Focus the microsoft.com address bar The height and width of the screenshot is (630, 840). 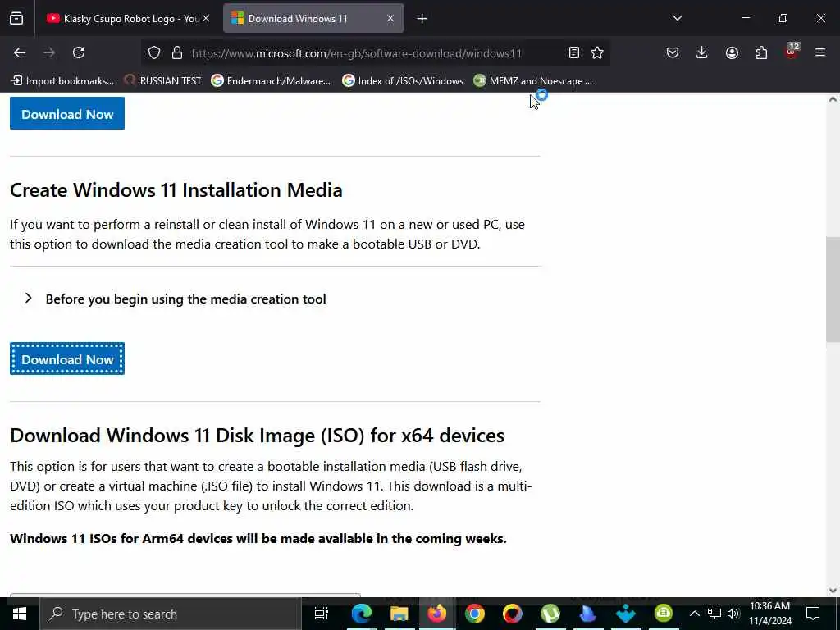(356, 53)
